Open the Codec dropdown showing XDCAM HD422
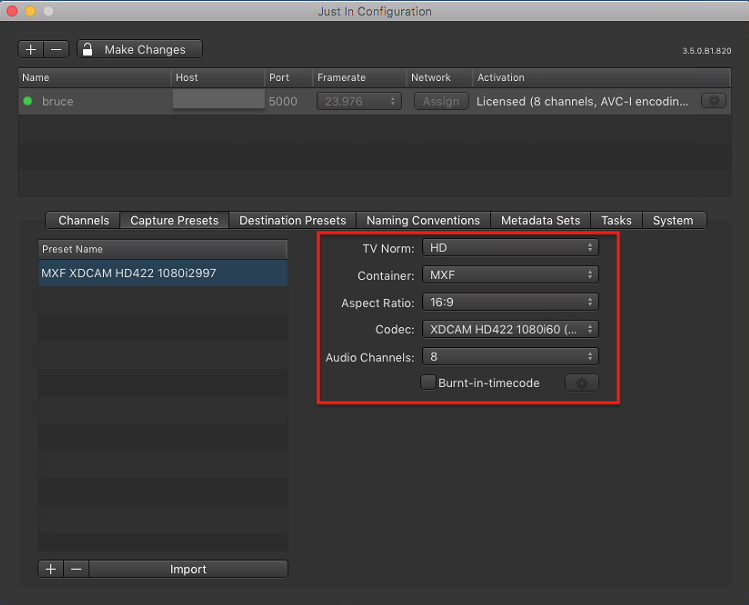 pos(510,329)
